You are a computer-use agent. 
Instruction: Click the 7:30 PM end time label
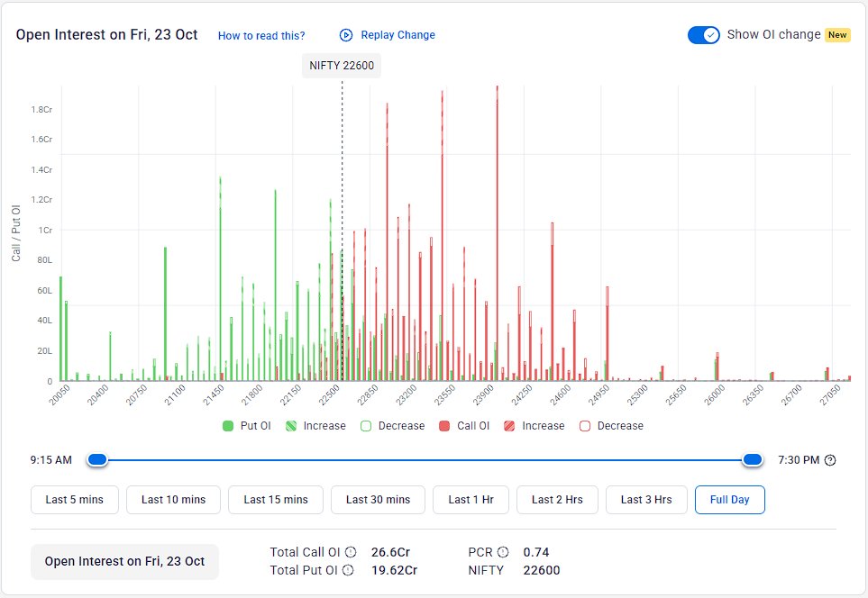point(799,460)
